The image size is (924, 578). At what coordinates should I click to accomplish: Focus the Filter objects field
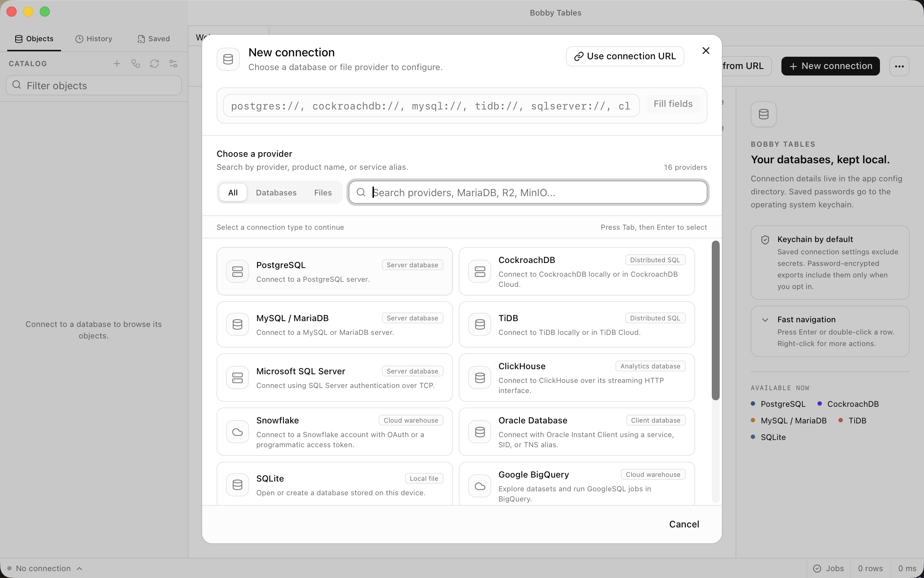pyautogui.click(x=93, y=85)
